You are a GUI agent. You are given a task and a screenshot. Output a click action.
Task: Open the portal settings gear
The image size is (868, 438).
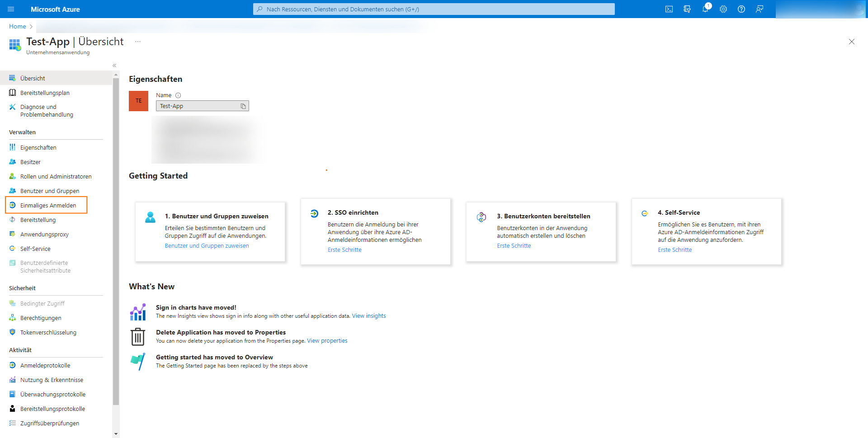click(x=723, y=9)
